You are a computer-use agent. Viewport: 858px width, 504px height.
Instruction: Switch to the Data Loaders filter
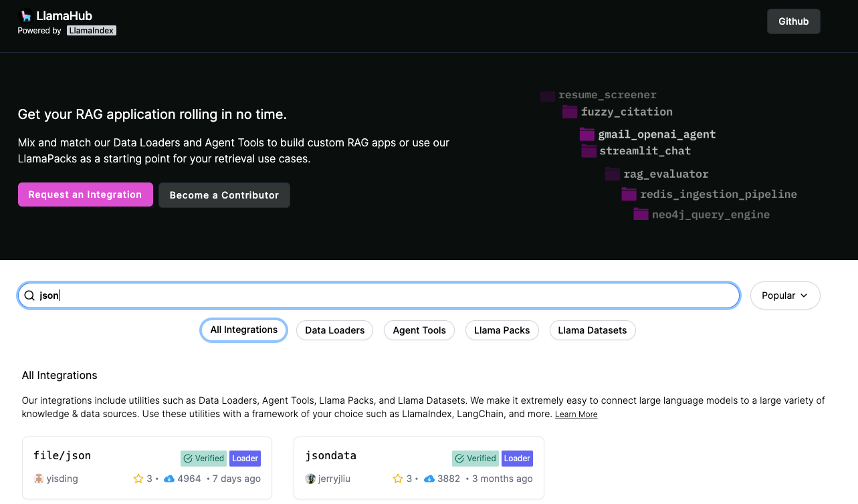pos(334,330)
